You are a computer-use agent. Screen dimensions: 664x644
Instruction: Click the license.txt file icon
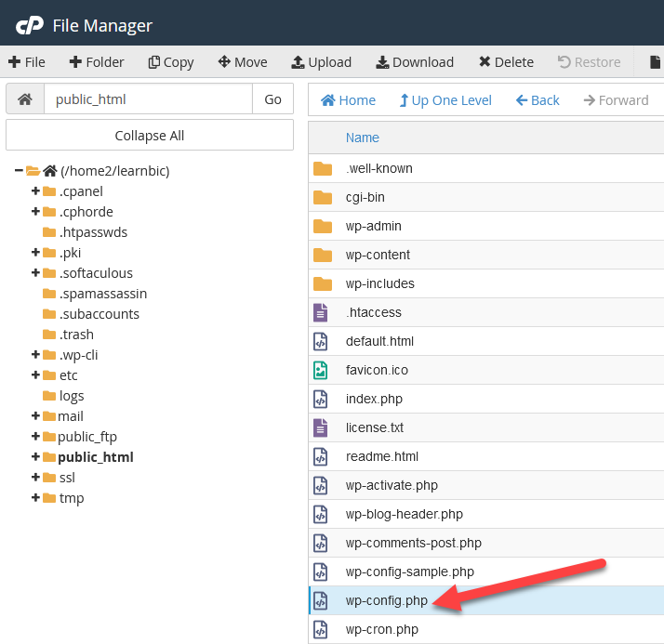click(x=321, y=427)
